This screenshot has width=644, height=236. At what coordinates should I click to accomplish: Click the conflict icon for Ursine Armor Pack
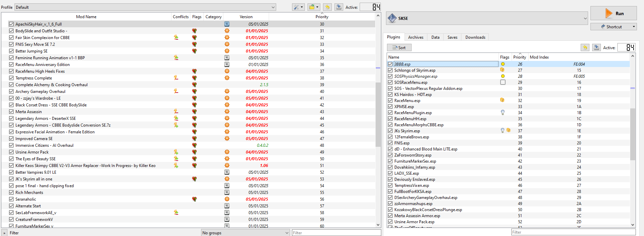pyautogui.click(x=176, y=152)
